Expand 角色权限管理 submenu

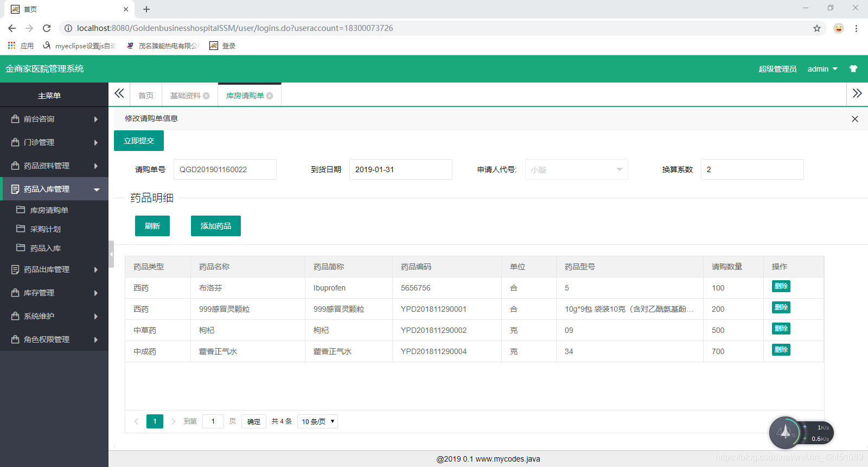[96, 340]
